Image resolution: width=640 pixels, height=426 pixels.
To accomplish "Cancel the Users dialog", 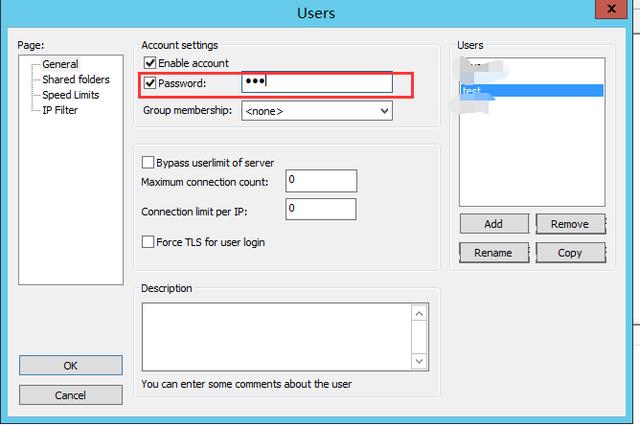I will pos(71,395).
